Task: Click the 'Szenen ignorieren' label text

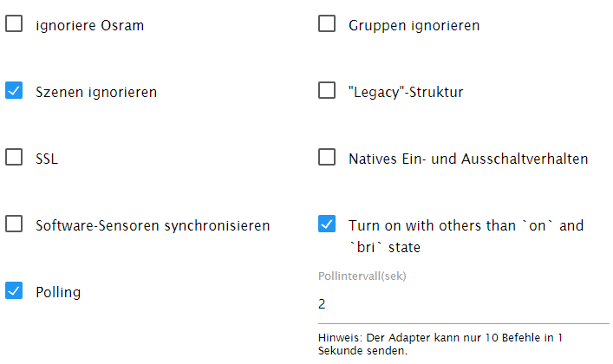Action: click(96, 91)
